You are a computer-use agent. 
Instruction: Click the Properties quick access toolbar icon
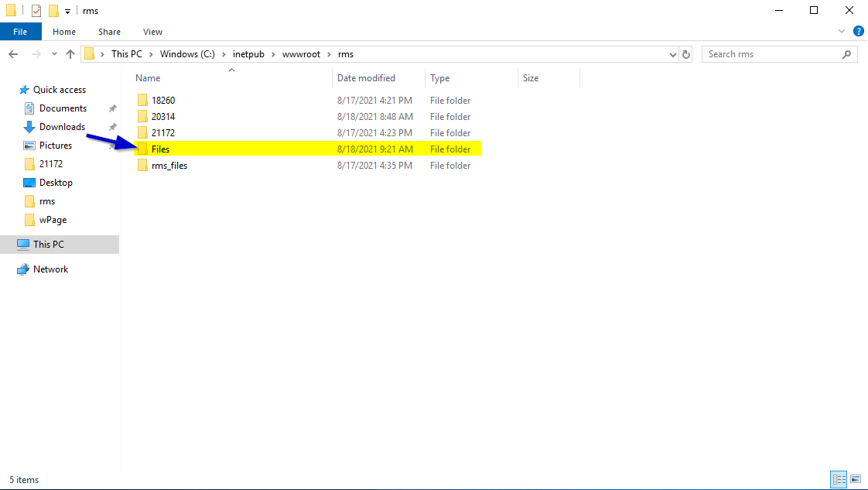pos(36,11)
